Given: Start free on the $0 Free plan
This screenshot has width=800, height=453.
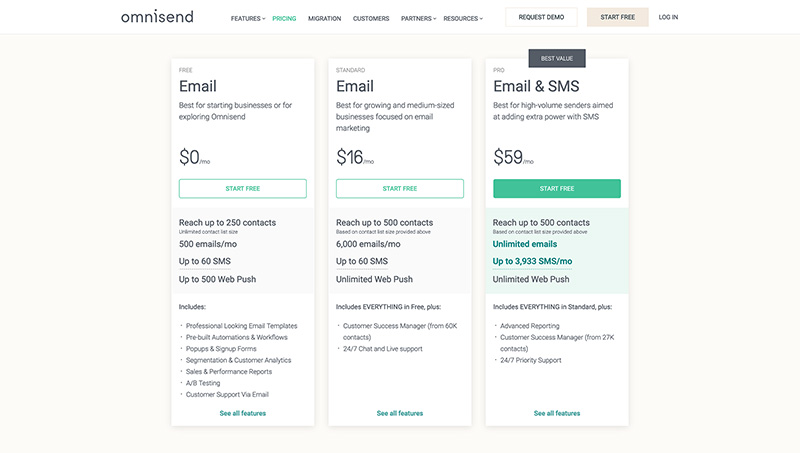Looking at the screenshot, I should click(x=243, y=188).
